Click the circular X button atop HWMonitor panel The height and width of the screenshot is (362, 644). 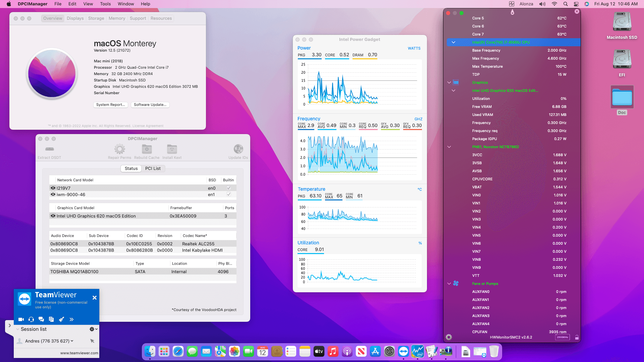point(577,11)
